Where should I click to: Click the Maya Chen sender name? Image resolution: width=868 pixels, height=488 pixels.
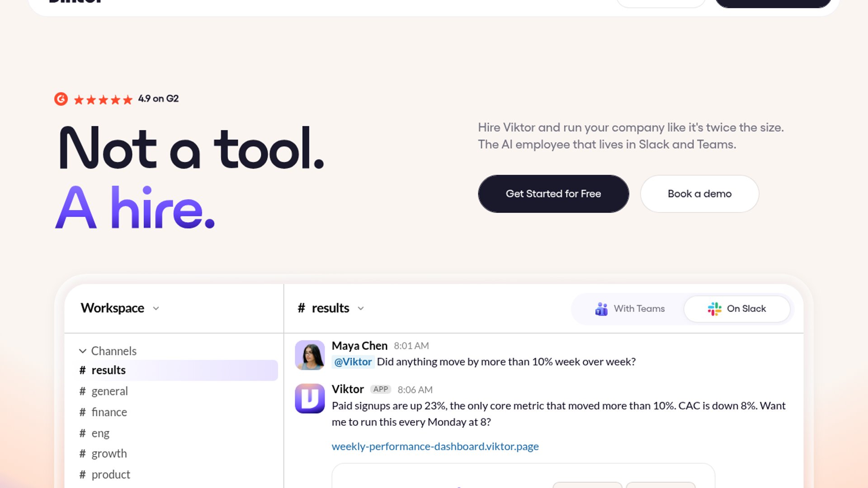(x=359, y=345)
